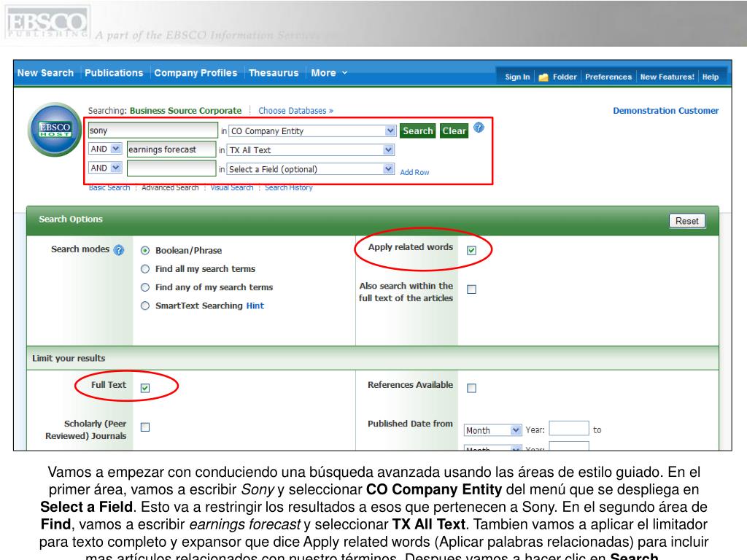
Task: Click the green Search button
Action: tap(417, 131)
